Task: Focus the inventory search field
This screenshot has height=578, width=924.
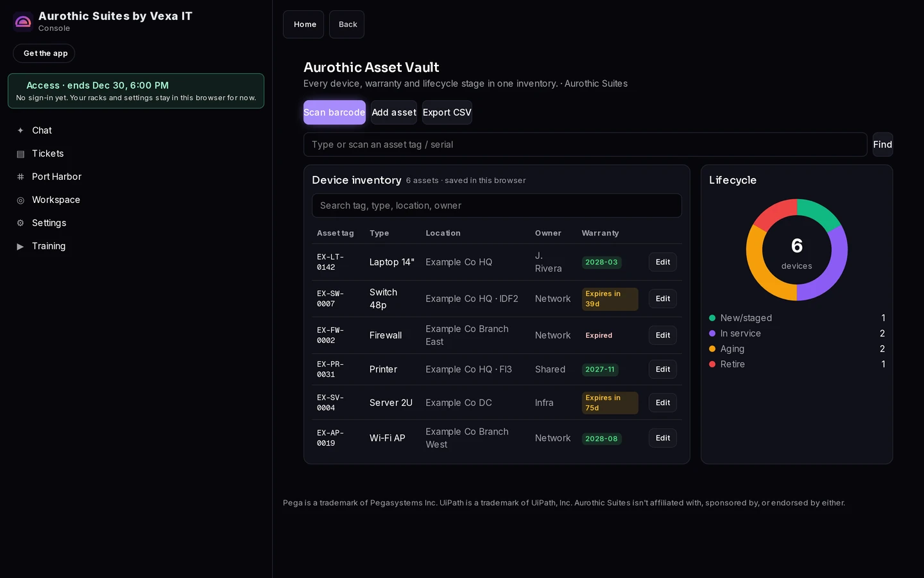Action: pos(497,206)
